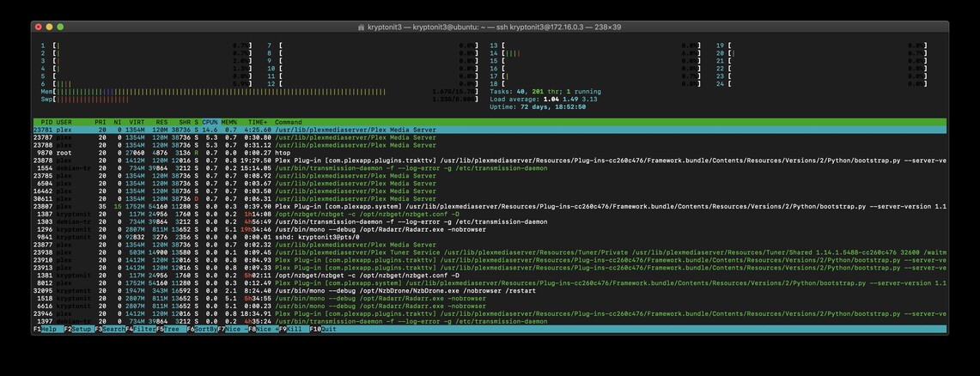This screenshot has width=980, height=376.
Task: Sort by the SHR column header
Action: [185, 123]
